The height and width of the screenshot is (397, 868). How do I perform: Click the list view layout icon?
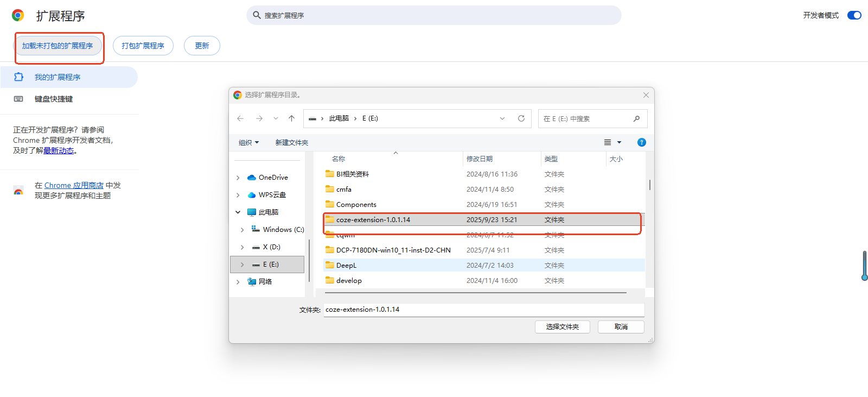tap(608, 142)
